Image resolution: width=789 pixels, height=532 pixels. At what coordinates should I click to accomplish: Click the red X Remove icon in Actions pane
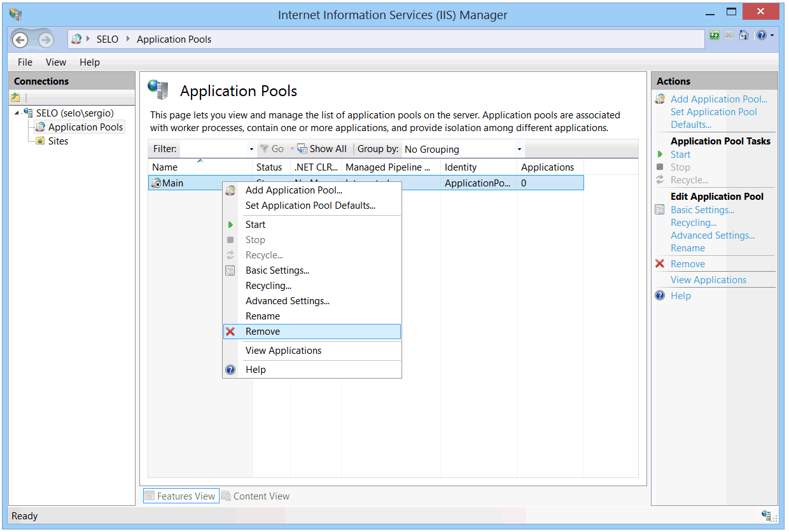[660, 264]
